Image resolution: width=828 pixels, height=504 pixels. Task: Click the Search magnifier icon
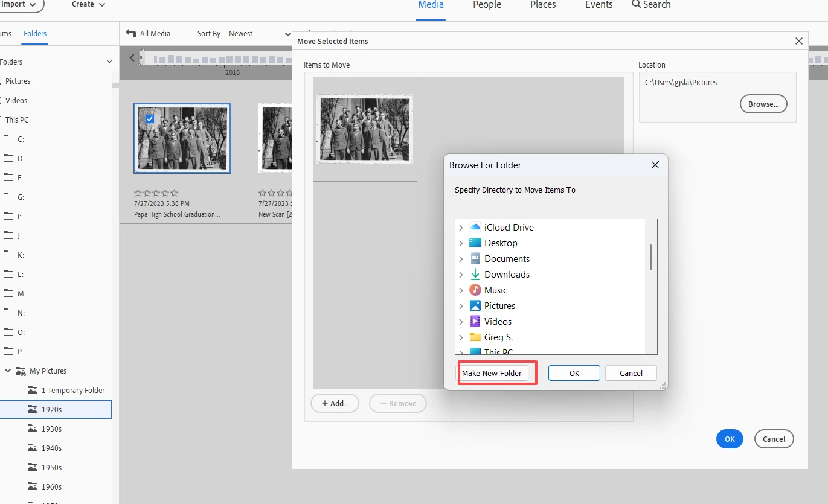(x=636, y=4)
